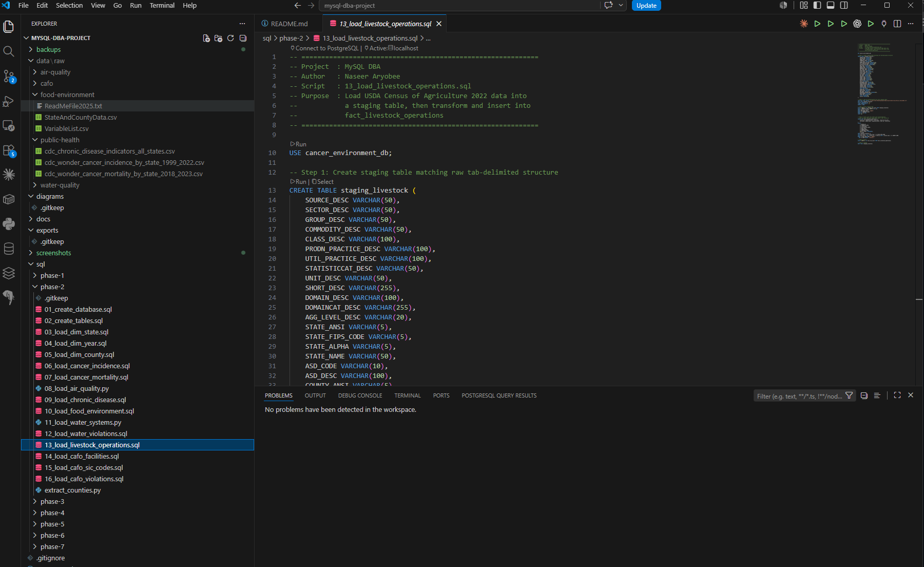Switch to the DEBUG CONSOLE tab
Viewport: 924px width, 567px height.
click(360, 395)
